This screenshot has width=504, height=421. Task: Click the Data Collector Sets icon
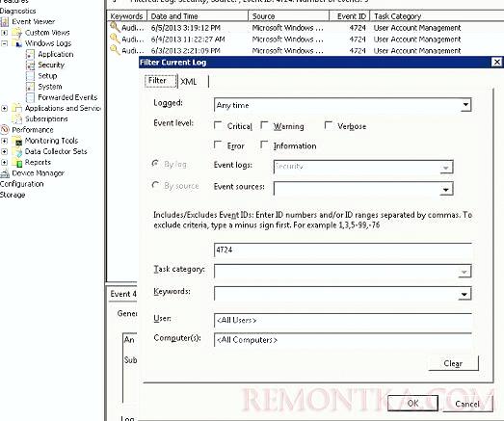pos(16,151)
